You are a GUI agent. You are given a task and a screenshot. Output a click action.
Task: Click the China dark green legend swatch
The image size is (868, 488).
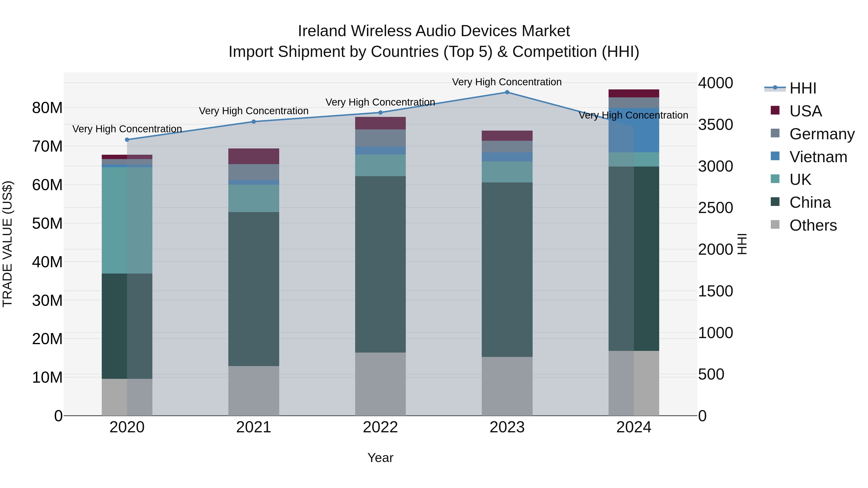775,201
